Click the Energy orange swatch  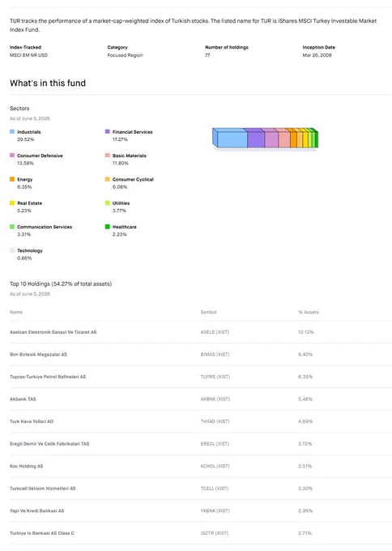(x=12, y=179)
